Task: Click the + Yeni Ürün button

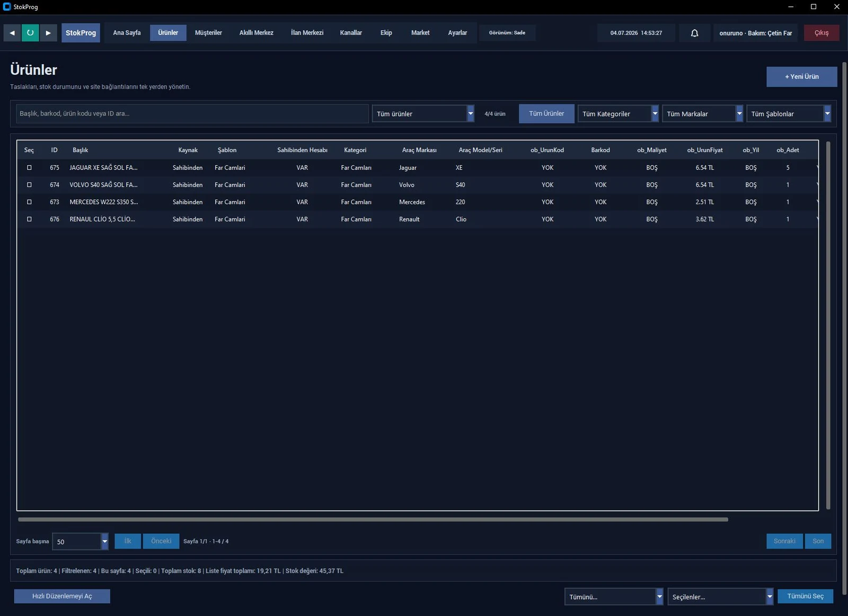Action: [801, 76]
